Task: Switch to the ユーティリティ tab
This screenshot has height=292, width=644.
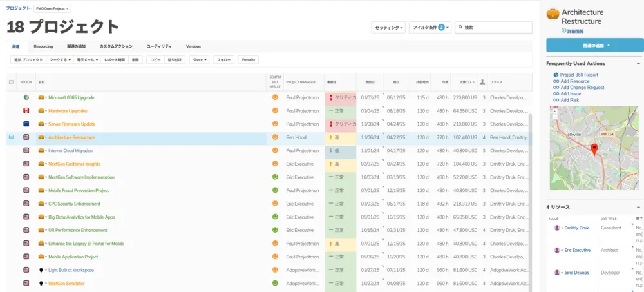Action: coord(159,46)
